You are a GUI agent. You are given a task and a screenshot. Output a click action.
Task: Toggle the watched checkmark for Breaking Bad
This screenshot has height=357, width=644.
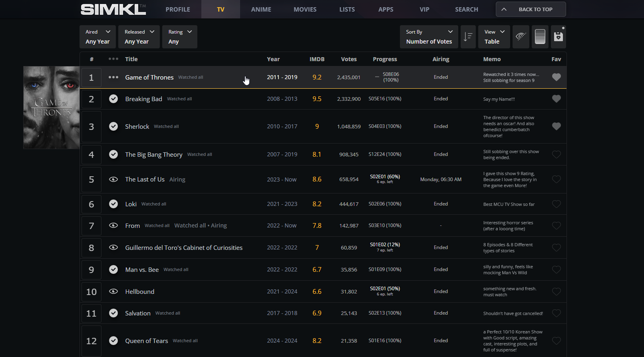tap(113, 99)
